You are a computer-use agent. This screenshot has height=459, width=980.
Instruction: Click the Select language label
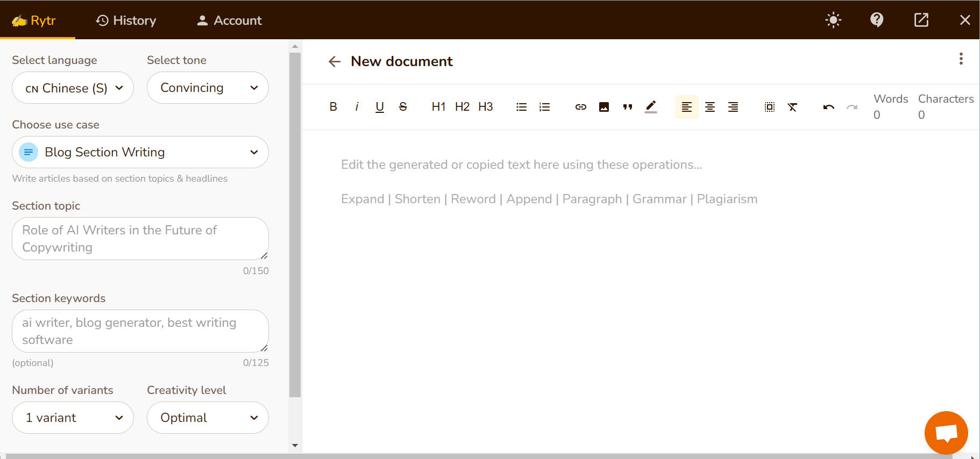tap(54, 60)
